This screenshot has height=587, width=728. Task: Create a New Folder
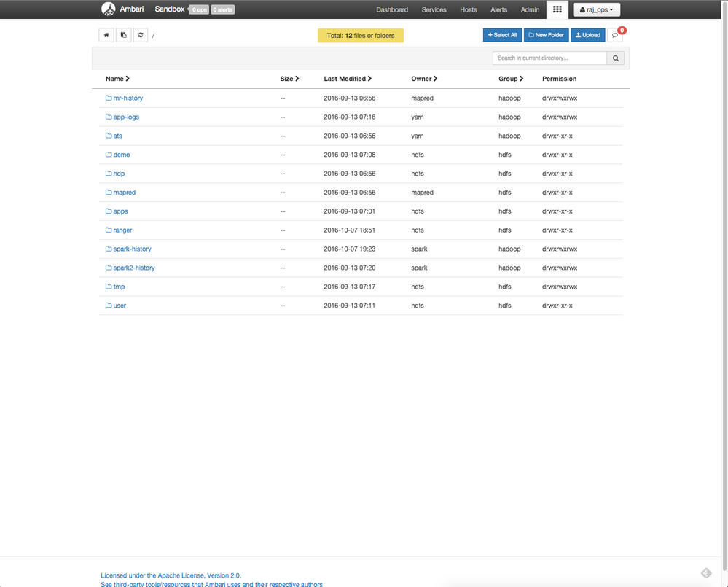click(546, 35)
